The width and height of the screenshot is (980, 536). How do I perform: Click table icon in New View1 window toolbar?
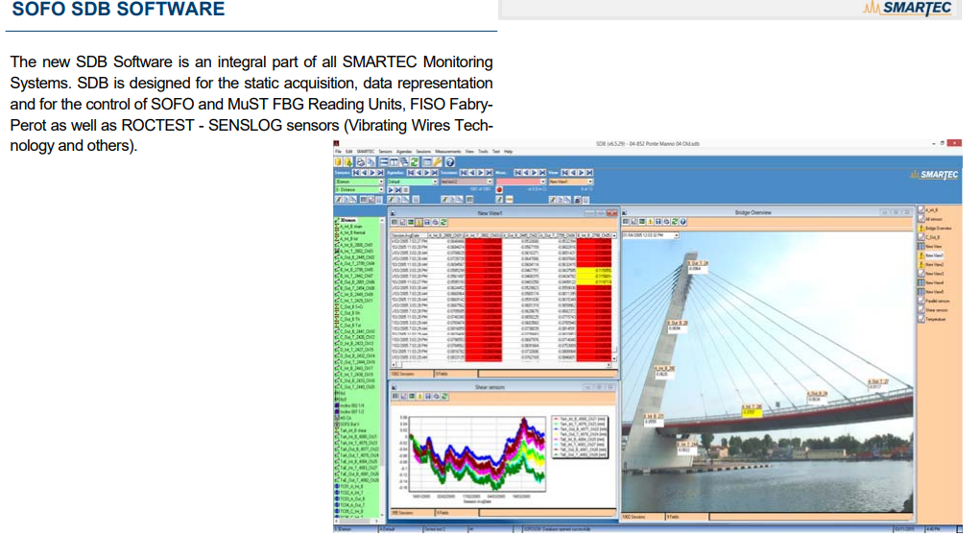pos(394,222)
